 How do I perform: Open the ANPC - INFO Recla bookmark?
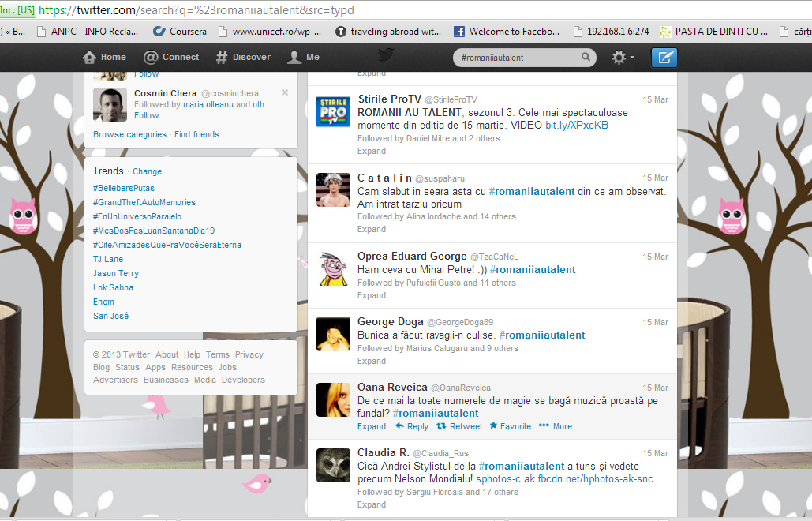(x=88, y=32)
